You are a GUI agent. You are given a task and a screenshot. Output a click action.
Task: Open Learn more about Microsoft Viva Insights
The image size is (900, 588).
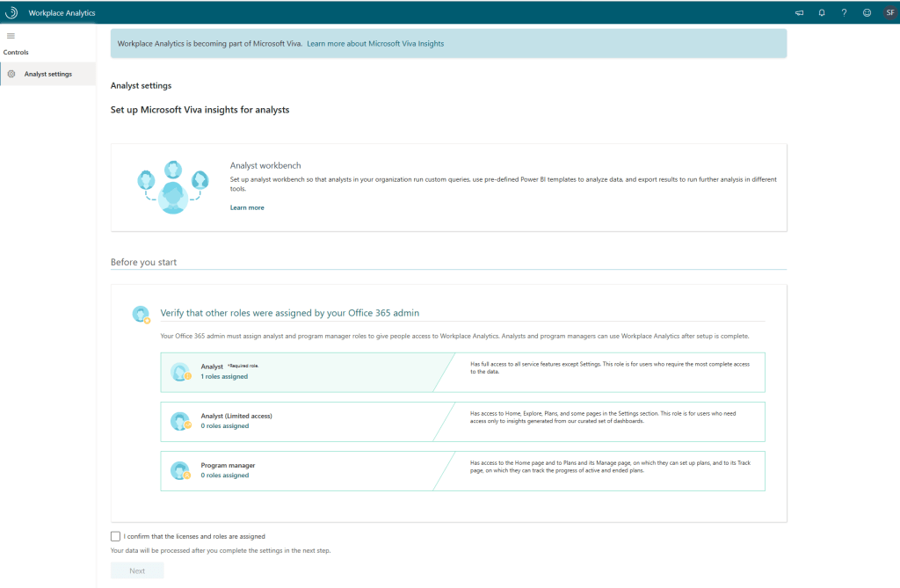375,43
